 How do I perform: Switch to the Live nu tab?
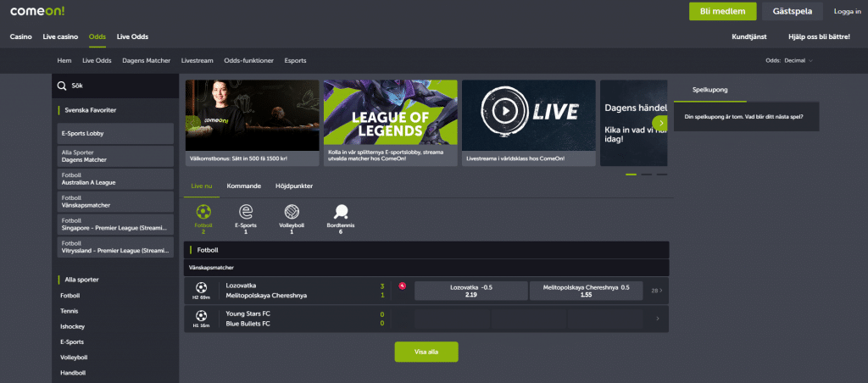[x=202, y=186]
